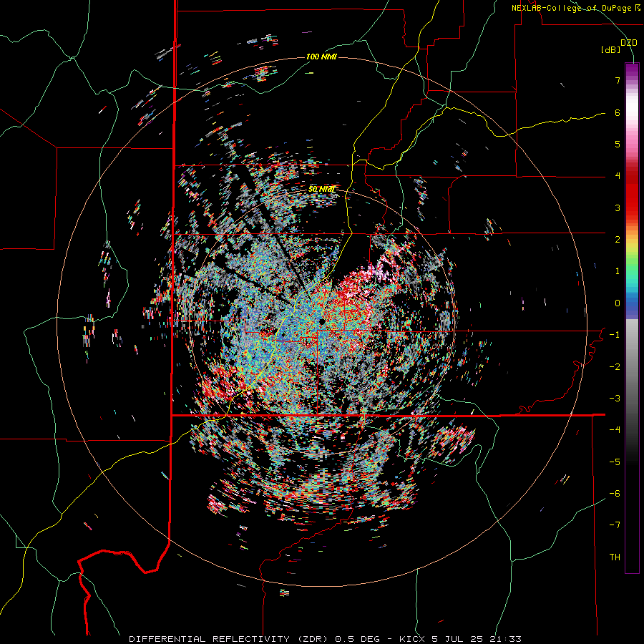
Task: Click the 5 dB scale value
Action: point(618,144)
